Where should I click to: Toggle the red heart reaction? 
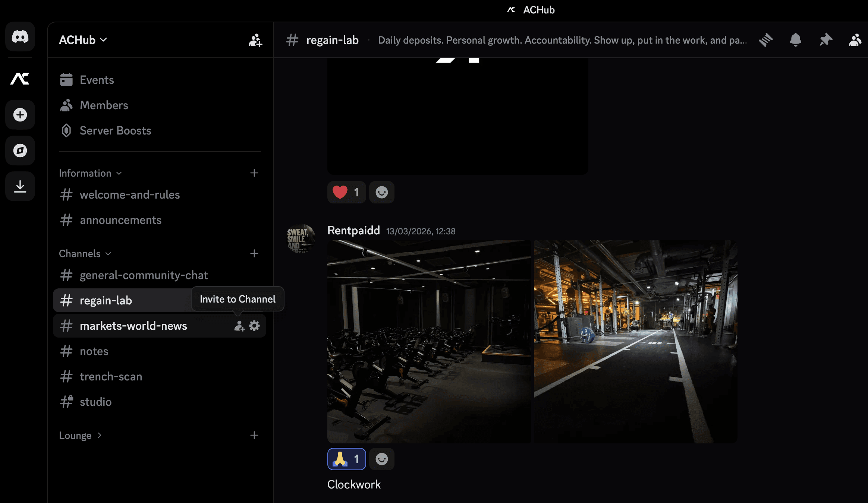(x=346, y=192)
